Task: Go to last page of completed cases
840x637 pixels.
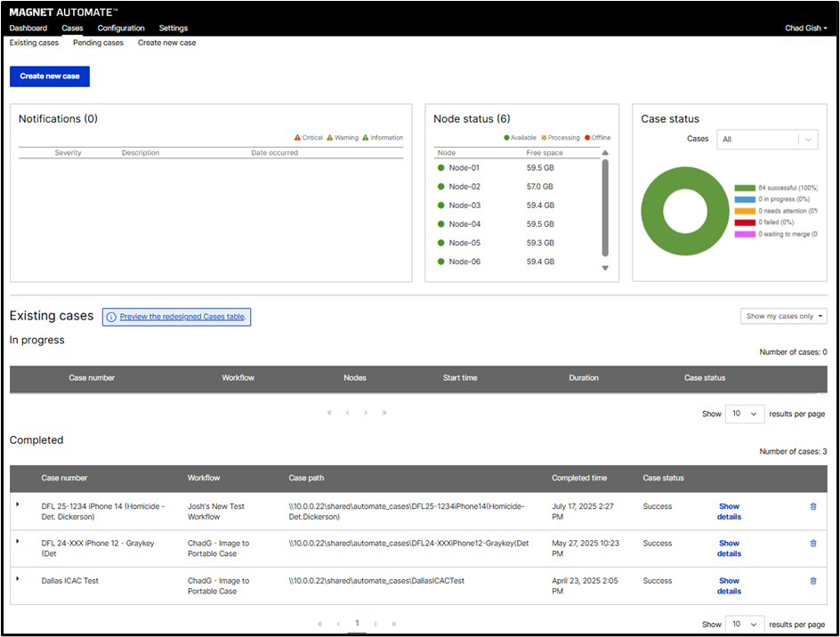Action: tap(394, 625)
